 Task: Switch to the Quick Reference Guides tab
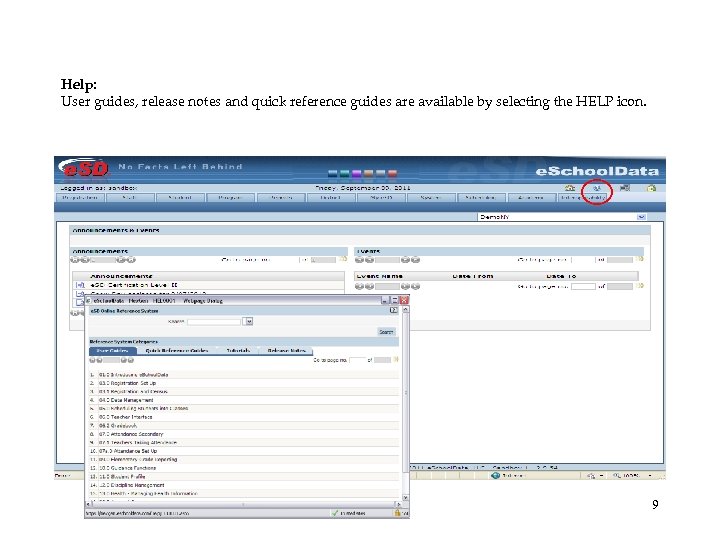coord(176,351)
